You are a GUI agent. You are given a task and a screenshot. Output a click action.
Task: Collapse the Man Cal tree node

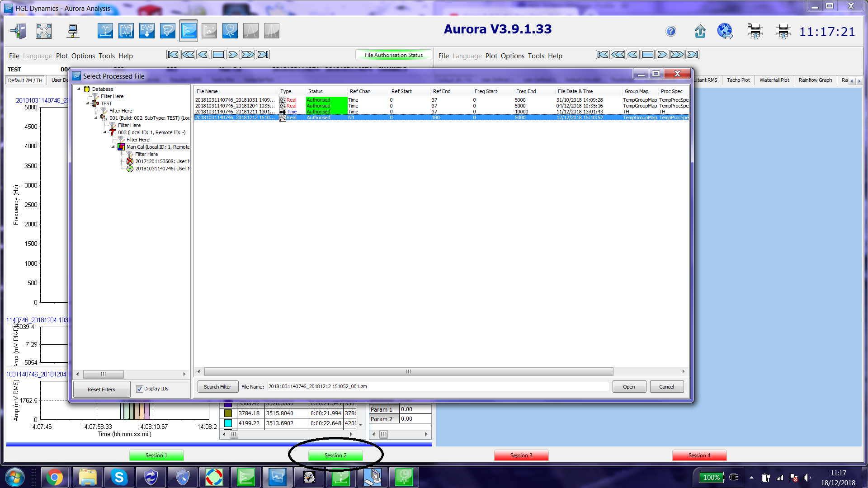pyautogui.click(x=113, y=147)
